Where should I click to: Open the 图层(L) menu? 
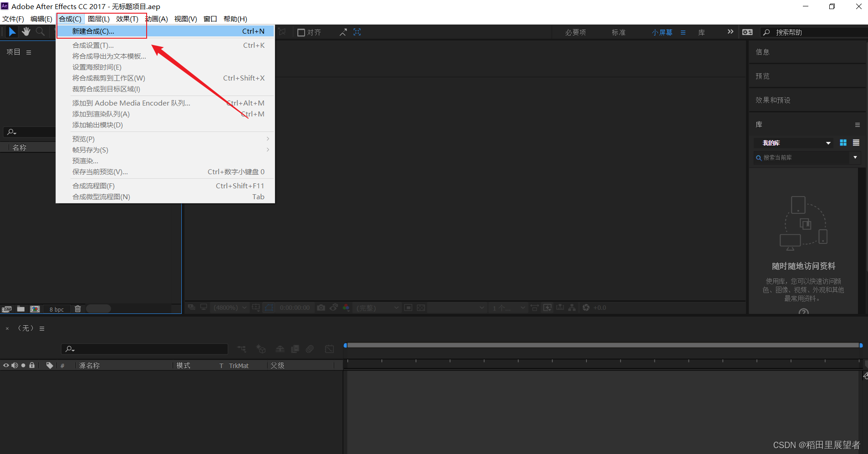click(x=98, y=19)
